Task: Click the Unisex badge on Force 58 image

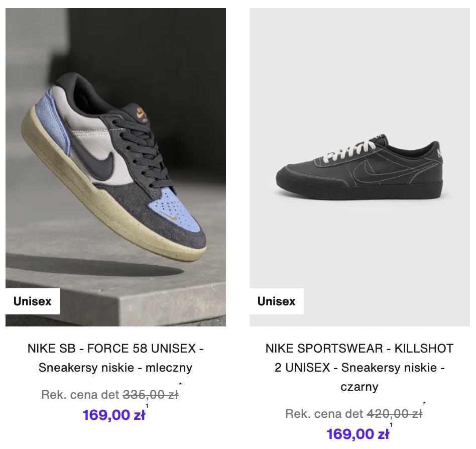Action: click(33, 301)
